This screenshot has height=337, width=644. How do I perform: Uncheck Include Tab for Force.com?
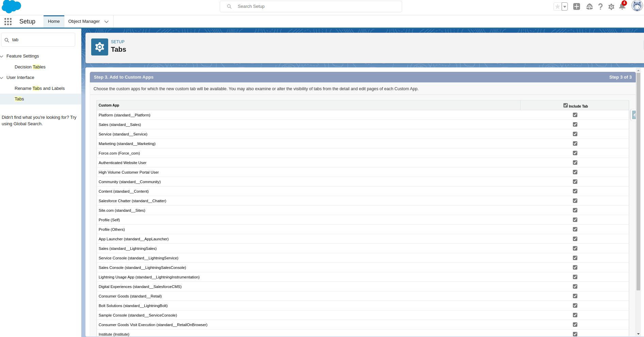point(575,153)
